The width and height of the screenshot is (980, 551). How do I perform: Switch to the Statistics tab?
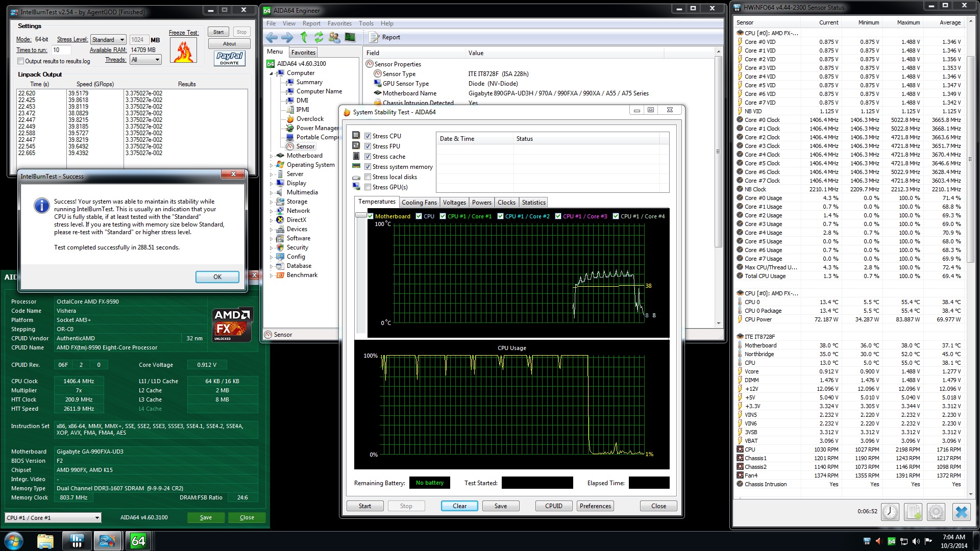(x=533, y=203)
